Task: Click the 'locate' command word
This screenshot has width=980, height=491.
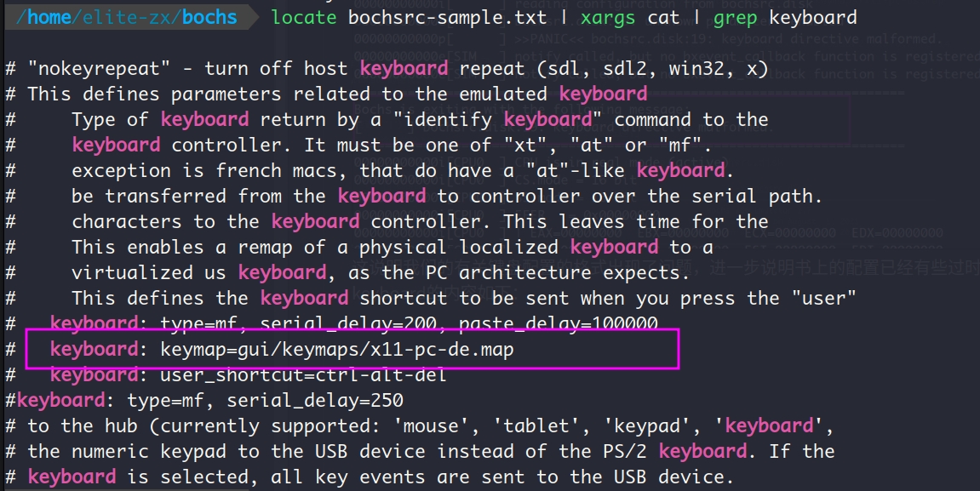Action: [304, 18]
